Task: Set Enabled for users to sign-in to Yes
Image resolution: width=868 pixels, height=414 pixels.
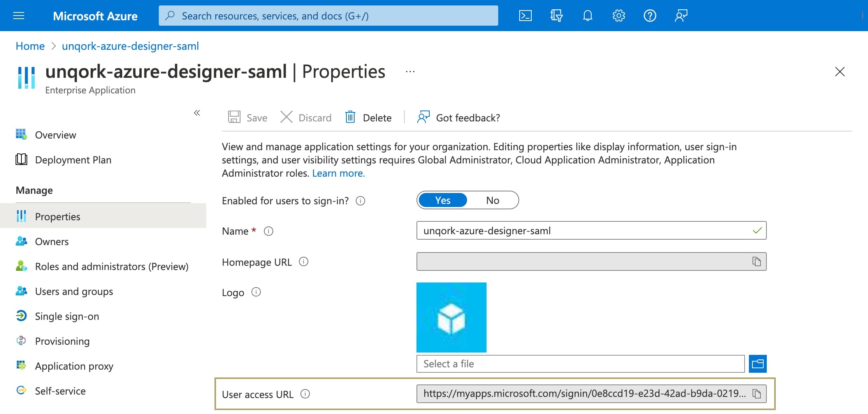Action: (443, 200)
